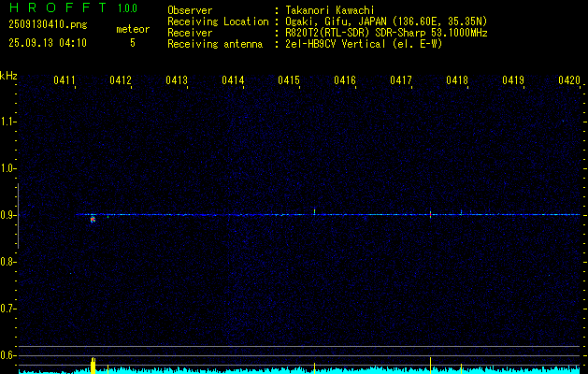Click the 0412 time tick label
This screenshot has width=588, height=374.
point(121,80)
